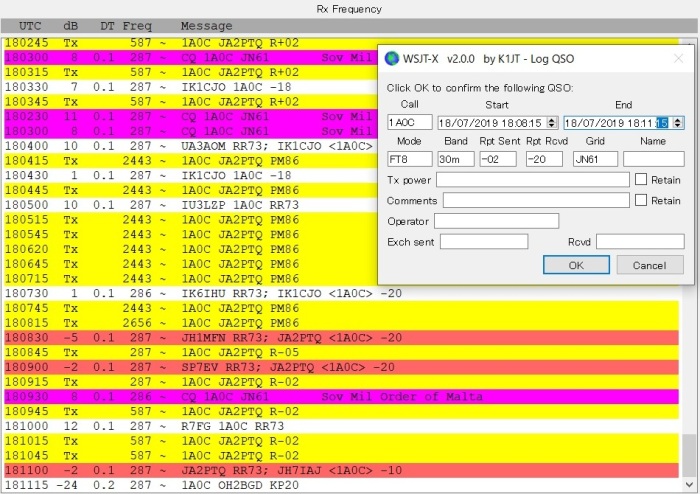
Task: Click the empty Name field
Action: [654, 159]
